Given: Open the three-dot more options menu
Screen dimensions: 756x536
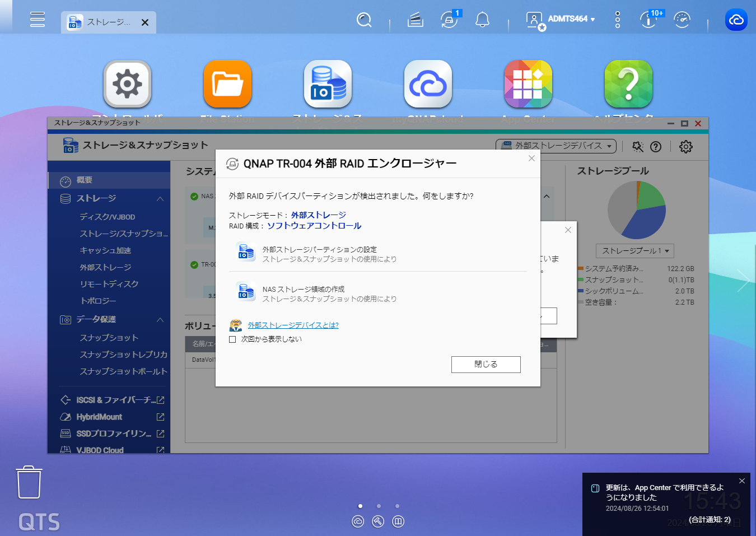Looking at the screenshot, I should click(x=618, y=20).
